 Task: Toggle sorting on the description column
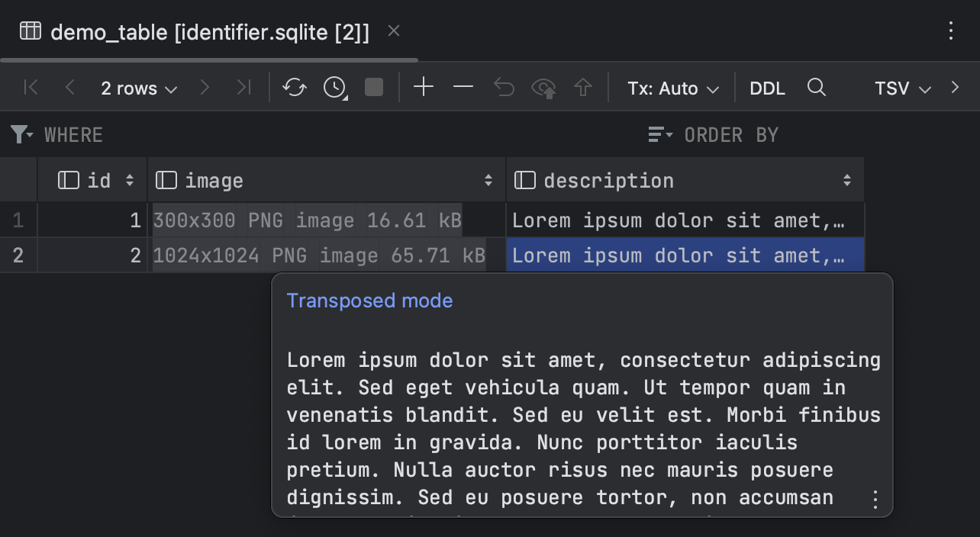(x=846, y=180)
